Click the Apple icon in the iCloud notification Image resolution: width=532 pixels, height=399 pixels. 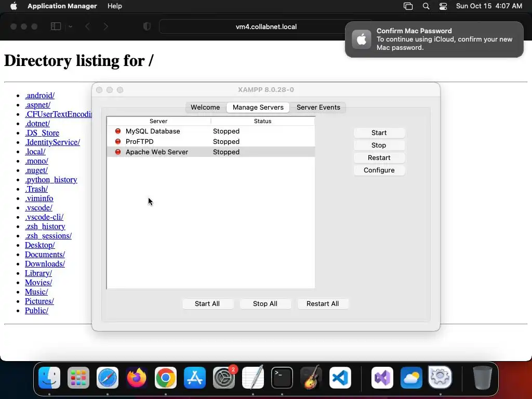(x=362, y=39)
